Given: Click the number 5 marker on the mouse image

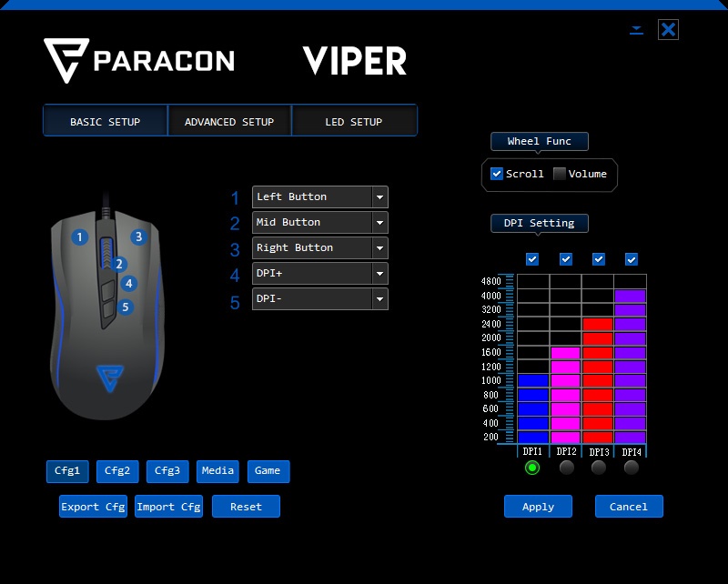Looking at the screenshot, I should click(125, 307).
